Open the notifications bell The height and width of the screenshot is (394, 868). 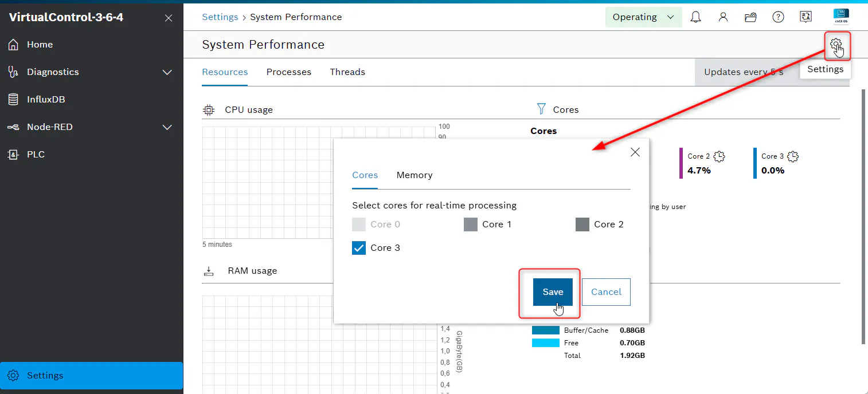tap(695, 17)
